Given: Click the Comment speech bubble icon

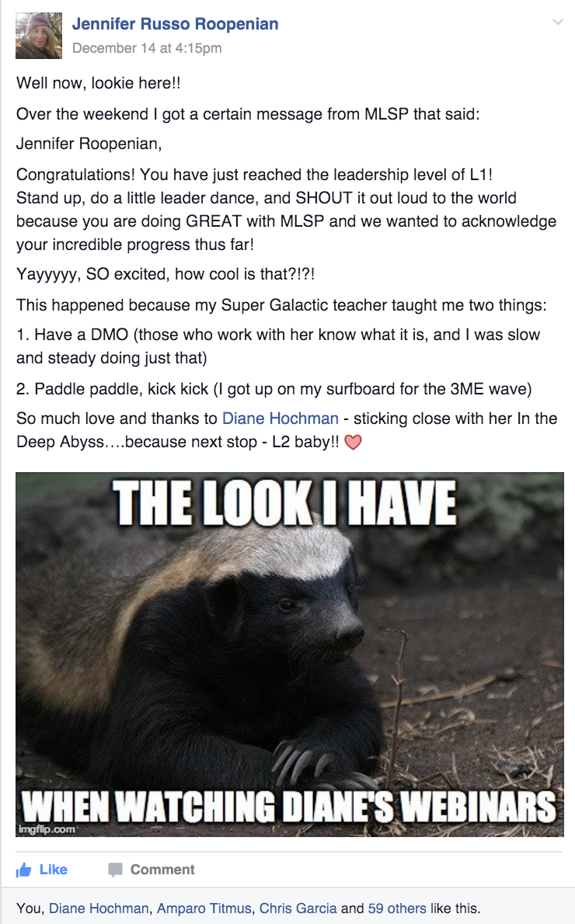Looking at the screenshot, I should pos(116,870).
